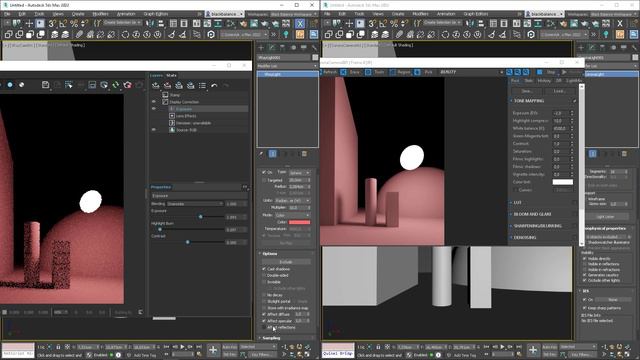Open the Modifiers menu in the left window
Screen dimensions: 640x360
point(100,14)
